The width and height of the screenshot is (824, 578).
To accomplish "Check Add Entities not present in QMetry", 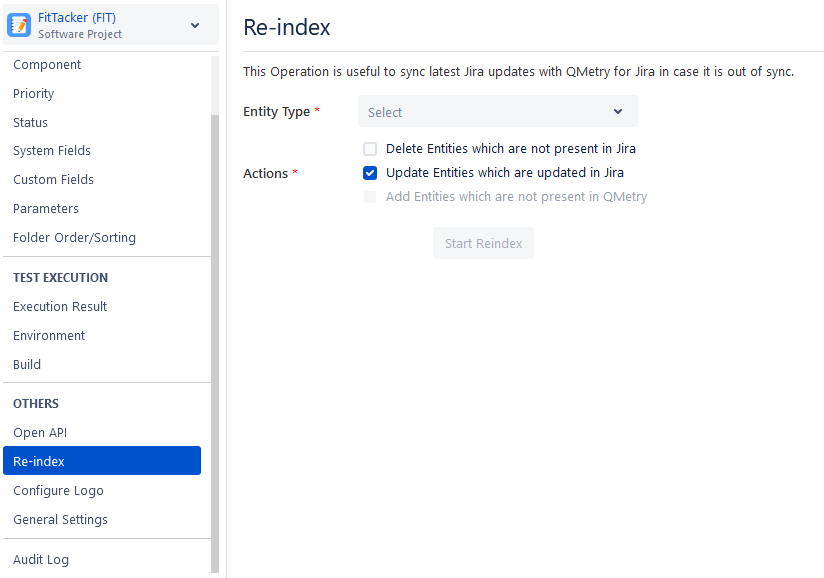I will point(370,197).
